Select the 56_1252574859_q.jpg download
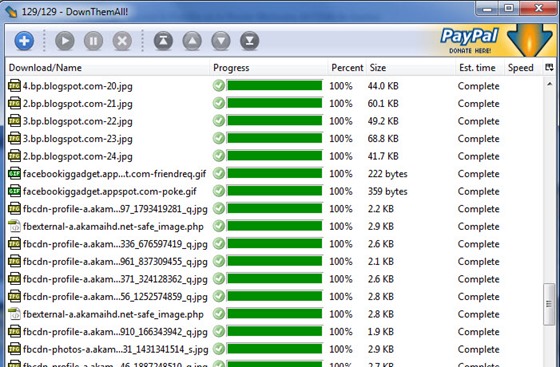Screen dimensions: 560x367 (274, 296)
